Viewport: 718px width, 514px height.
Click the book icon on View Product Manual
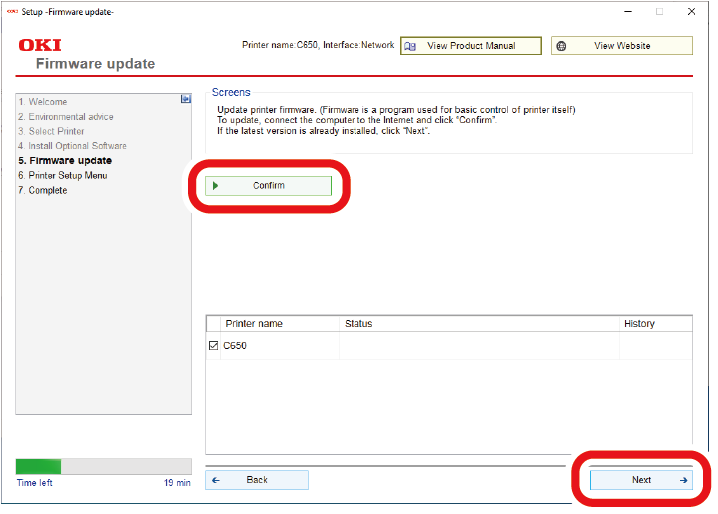coord(409,46)
